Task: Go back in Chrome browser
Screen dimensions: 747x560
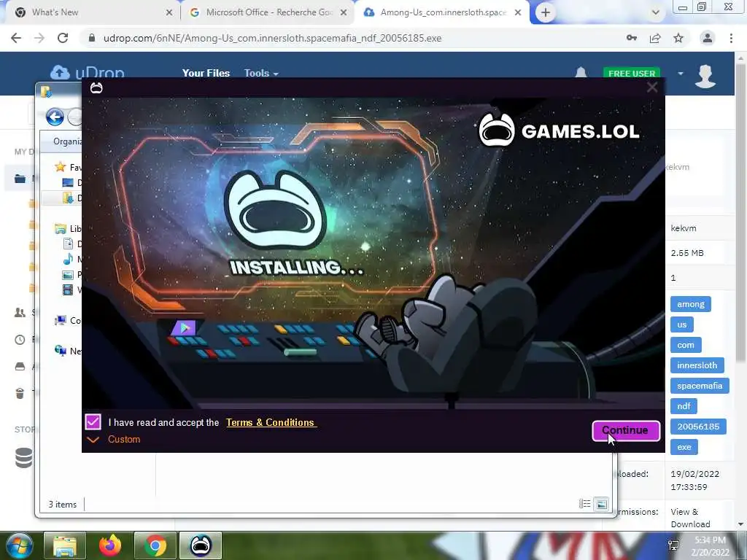Action: tap(16, 38)
